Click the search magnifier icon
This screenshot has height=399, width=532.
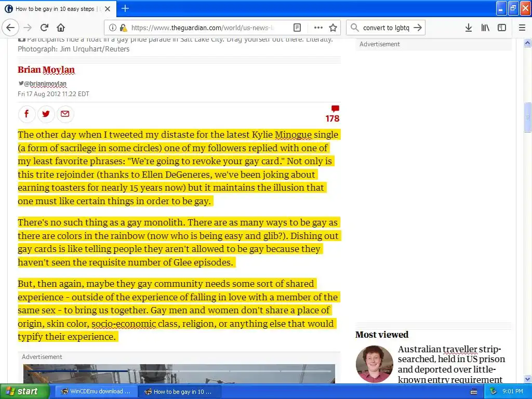coord(354,28)
